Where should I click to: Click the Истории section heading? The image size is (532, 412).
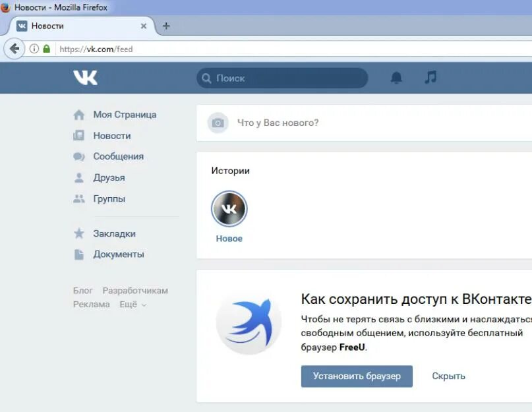point(230,170)
